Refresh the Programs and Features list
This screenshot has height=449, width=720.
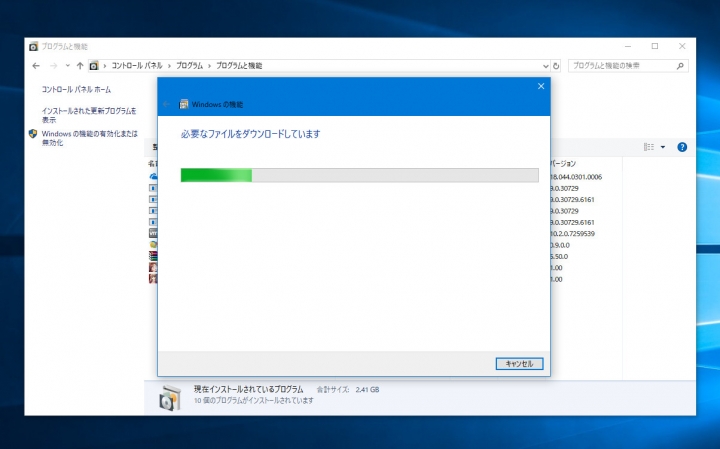[556, 66]
